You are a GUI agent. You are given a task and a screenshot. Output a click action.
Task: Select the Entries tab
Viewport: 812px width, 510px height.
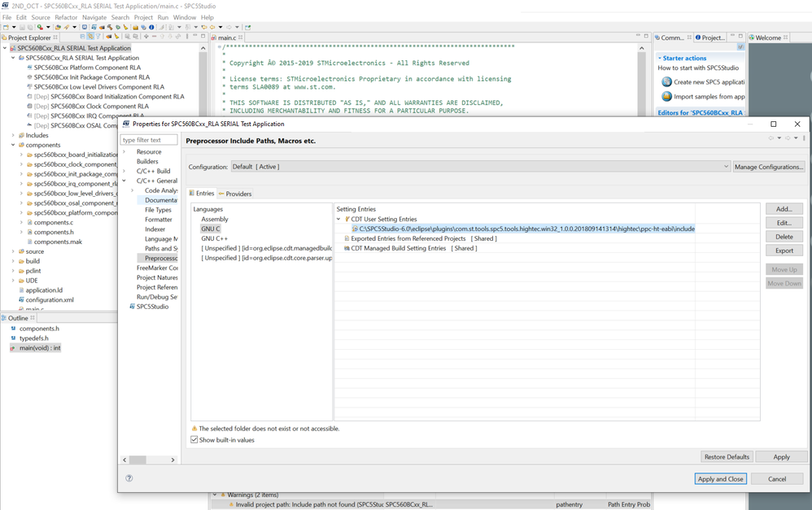[x=202, y=193]
